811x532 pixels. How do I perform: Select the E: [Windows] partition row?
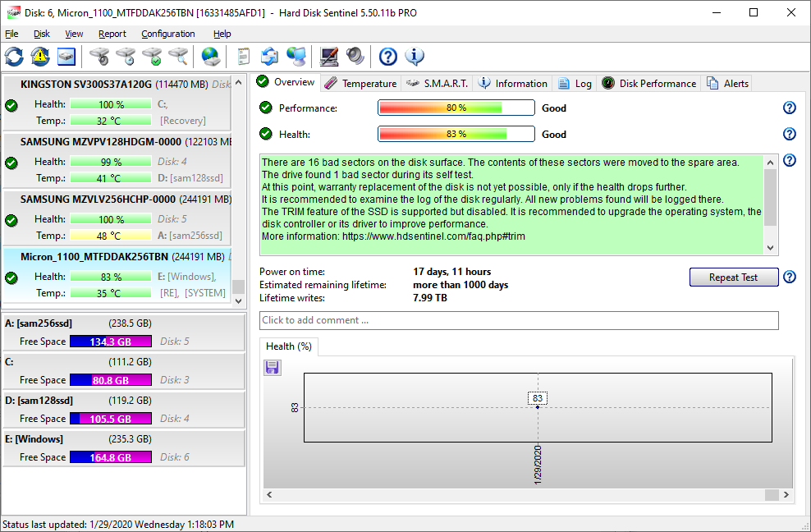tap(124, 448)
